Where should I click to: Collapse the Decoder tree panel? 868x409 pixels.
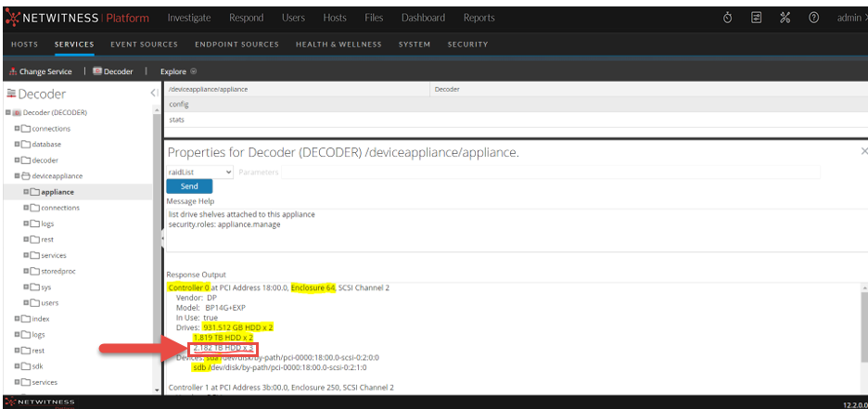pos(155,94)
